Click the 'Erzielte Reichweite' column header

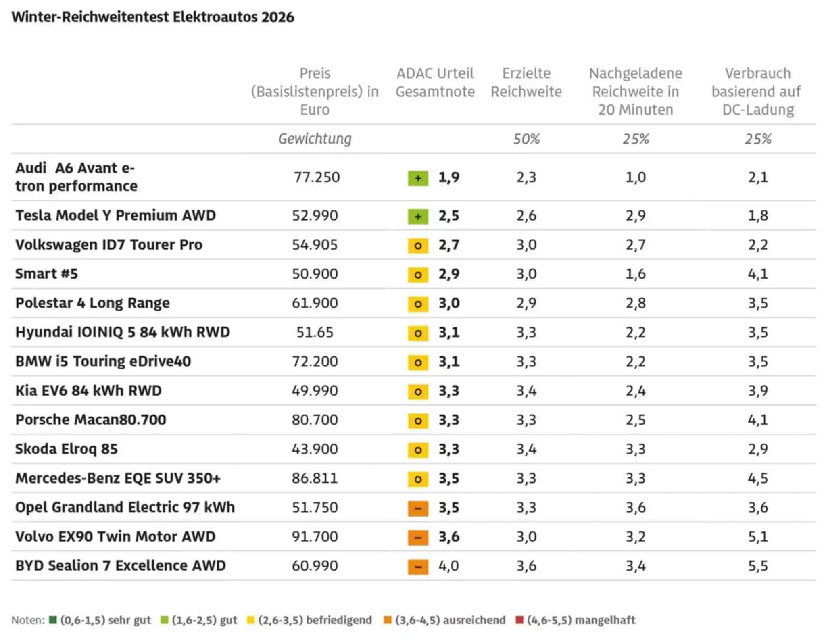tap(526, 83)
